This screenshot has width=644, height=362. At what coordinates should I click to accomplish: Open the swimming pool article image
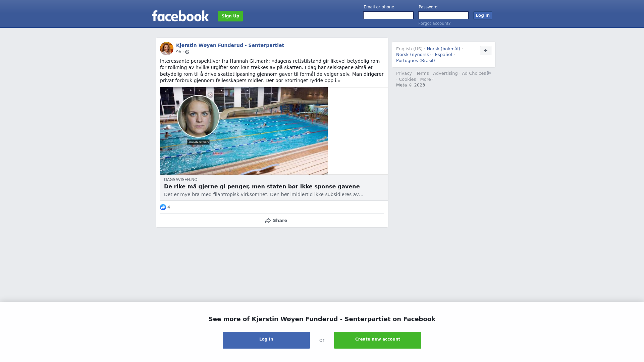pyautogui.click(x=244, y=131)
